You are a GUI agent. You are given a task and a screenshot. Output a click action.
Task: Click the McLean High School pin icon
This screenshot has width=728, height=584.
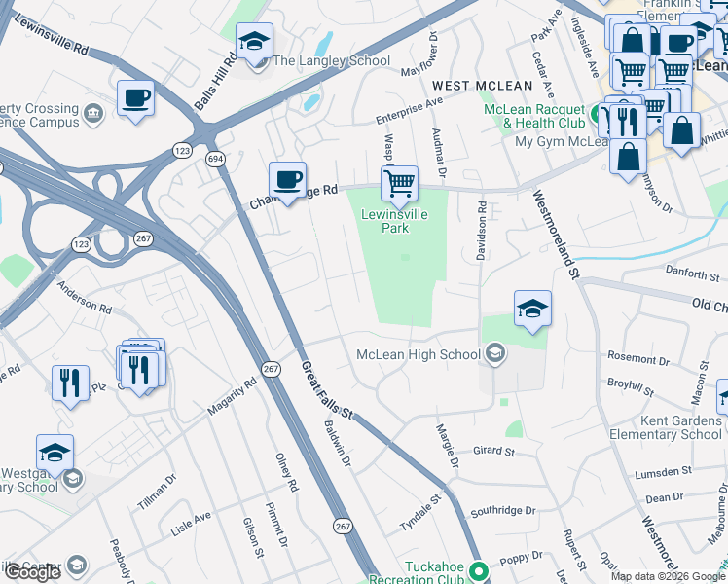pos(495,354)
